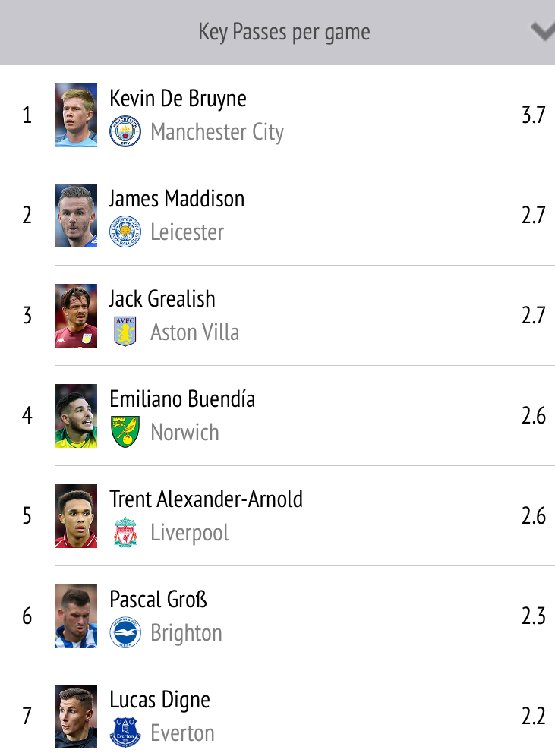
Task: Click the Manchester City club crest
Action: (x=125, y=132)
